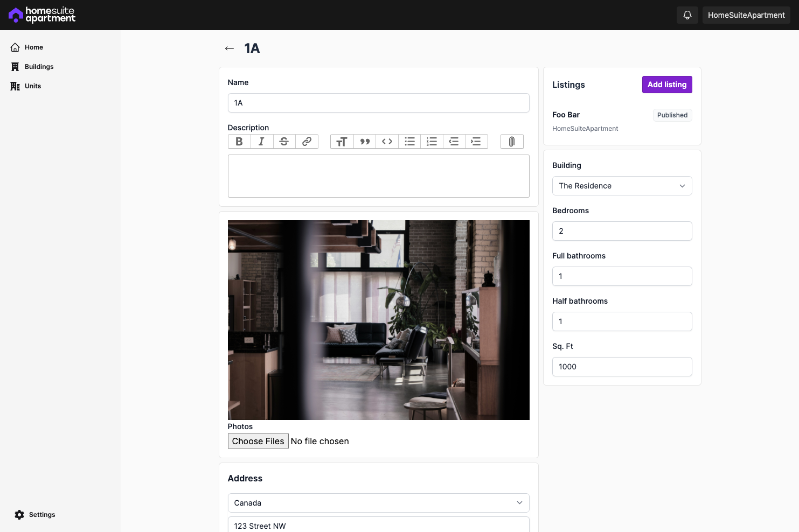The height and width of the screenshot is (532, 799).
Task: Insert a code block
Action: tap(387, 142)
